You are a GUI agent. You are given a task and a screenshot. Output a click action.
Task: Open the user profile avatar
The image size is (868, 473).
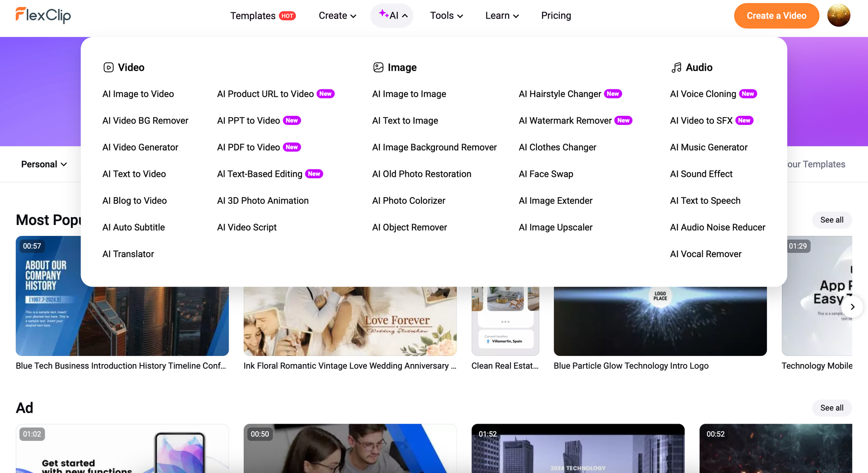point(838,16)
